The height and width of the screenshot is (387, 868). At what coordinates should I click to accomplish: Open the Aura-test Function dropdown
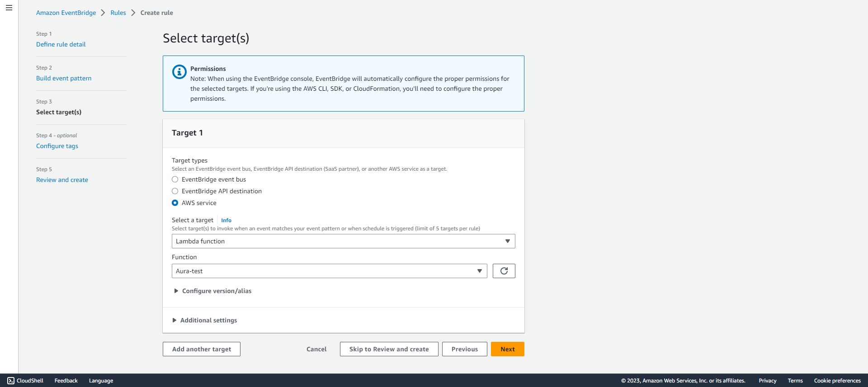[329, 271]
